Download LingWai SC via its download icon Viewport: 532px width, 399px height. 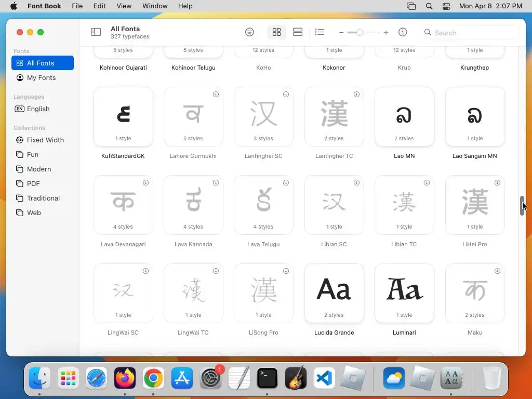145,271
